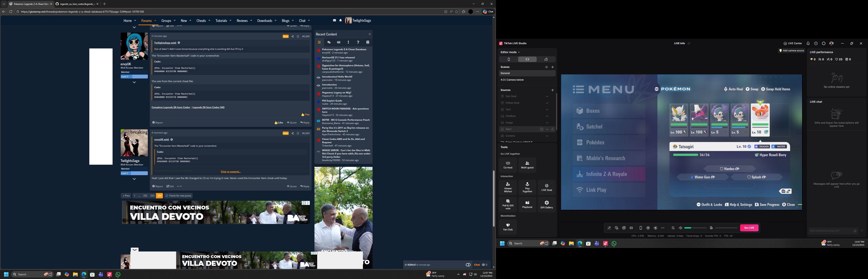This screenshot has width=868, height=279.
Task: Open the Reviews nav item
Action: click(242, 21)
